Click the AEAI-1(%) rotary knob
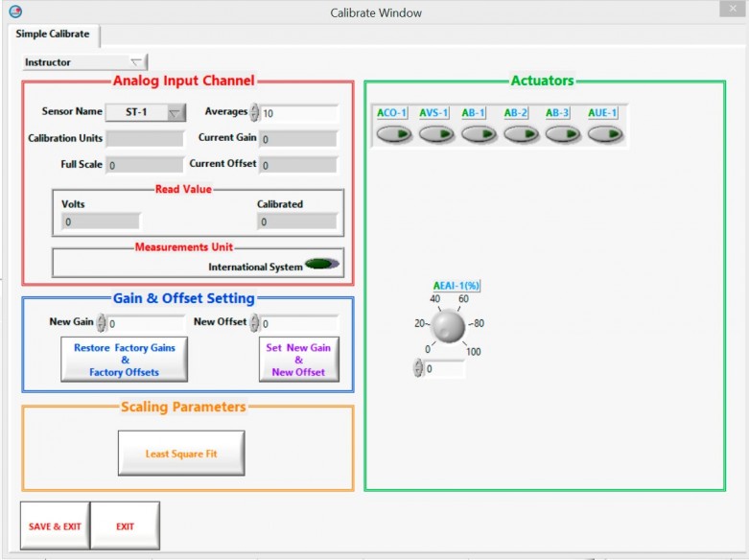The height and width of the screenshot is (560, 749). pos(448,326)
